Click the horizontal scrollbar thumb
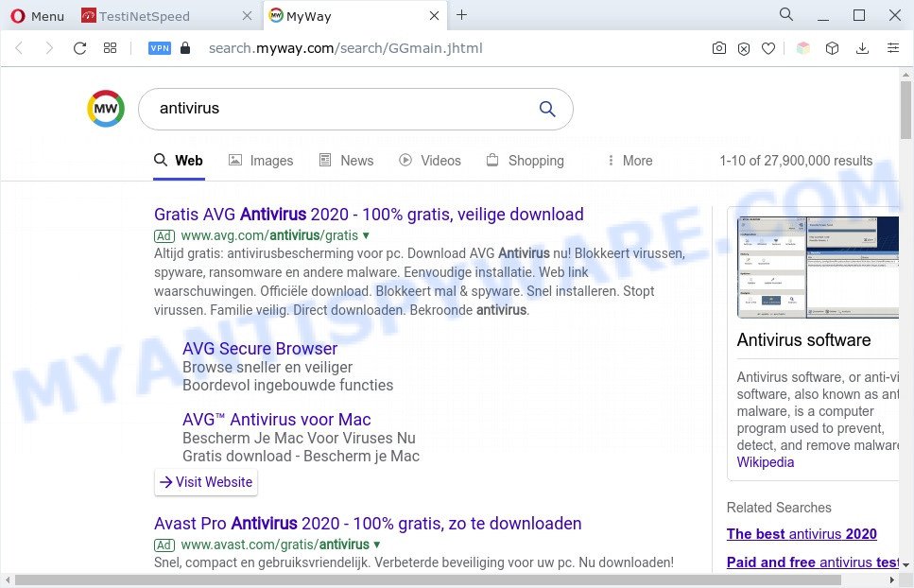Screen dimensions: 914x588 point(428,580)
